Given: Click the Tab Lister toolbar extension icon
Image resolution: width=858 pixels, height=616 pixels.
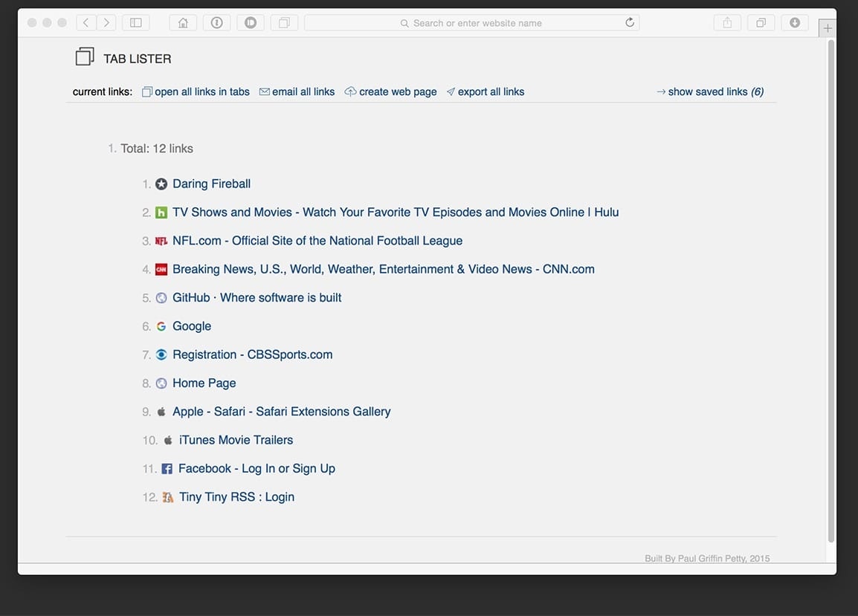Looking at the screenshot, I should click(284, 22).
